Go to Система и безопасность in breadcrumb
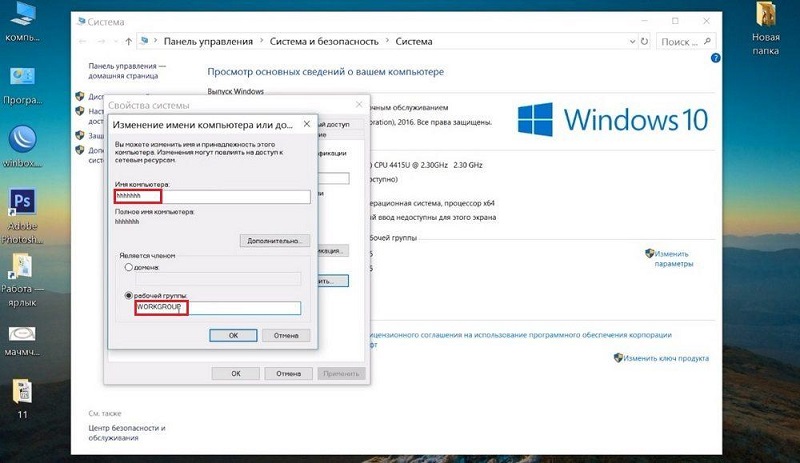 tap(325, 42)
